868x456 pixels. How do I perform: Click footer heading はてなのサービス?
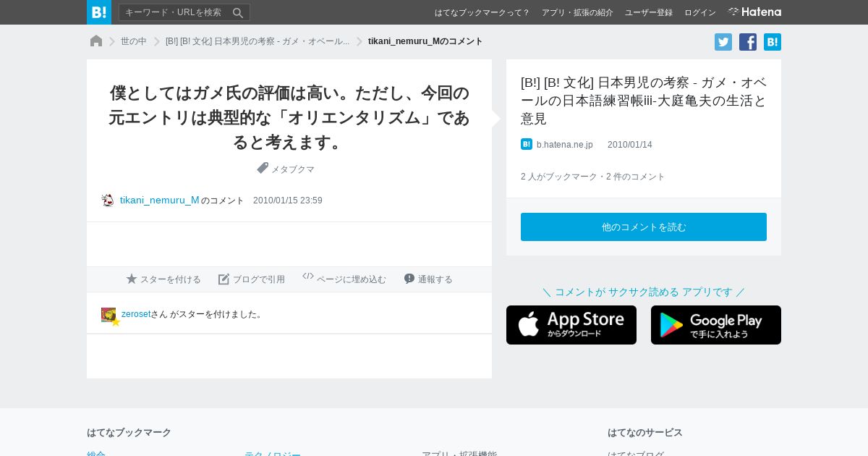pos(645,432)
